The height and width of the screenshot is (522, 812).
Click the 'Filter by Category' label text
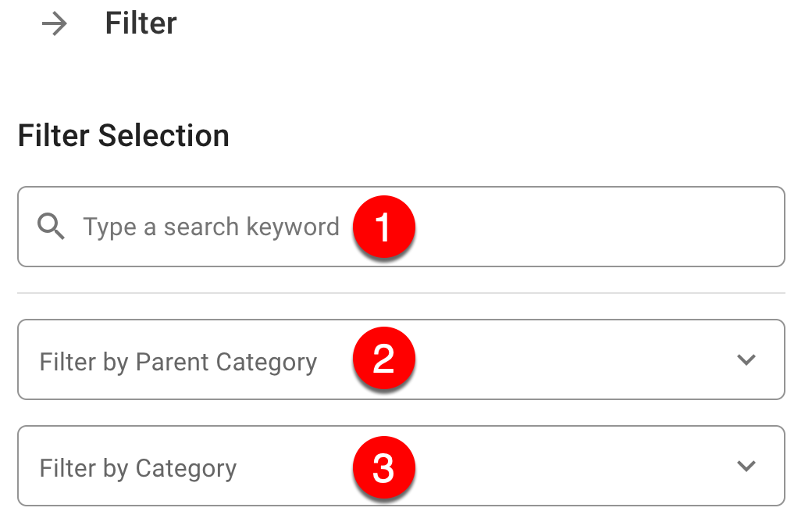(x=138, y=469)
